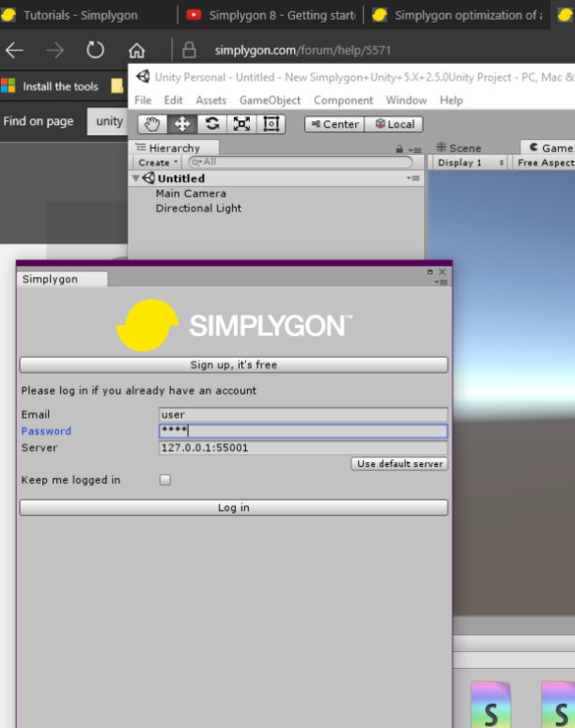Viewport: 575px width, 728px height.
Task: Switch to the Scene tab
Action: click(458, 148)
